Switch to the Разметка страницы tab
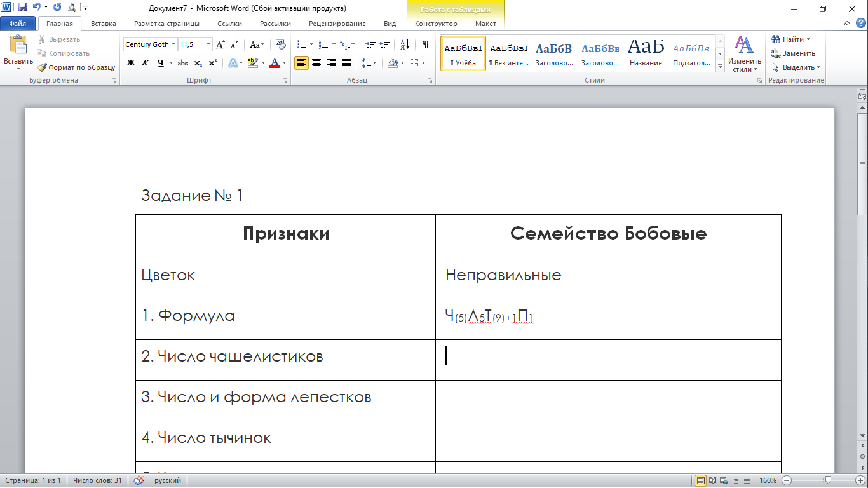 click(166, 24)
